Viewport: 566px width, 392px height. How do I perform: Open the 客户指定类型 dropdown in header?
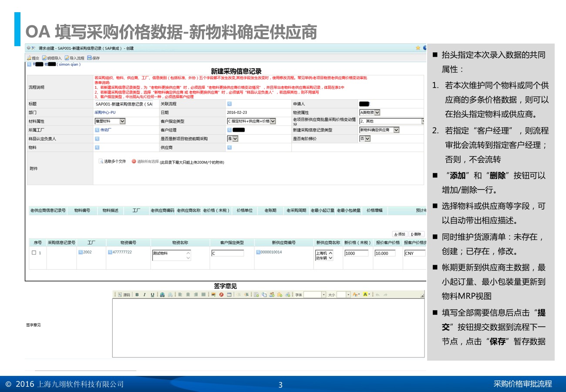[x=273, y=122]
